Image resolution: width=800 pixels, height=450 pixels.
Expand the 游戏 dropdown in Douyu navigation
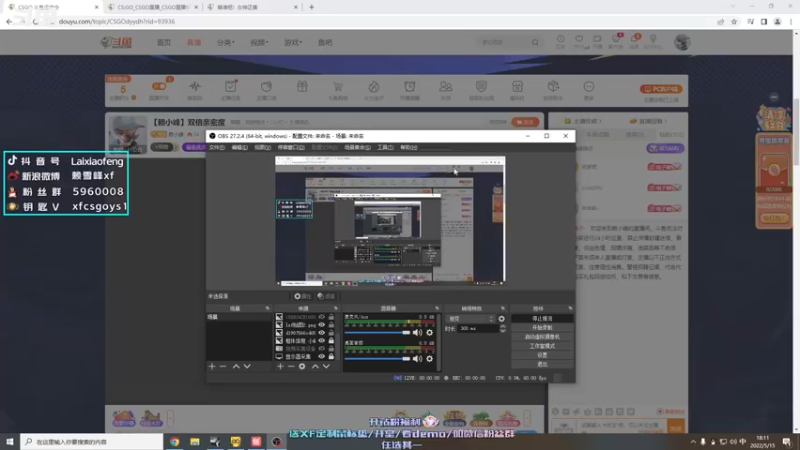[293, 42]
